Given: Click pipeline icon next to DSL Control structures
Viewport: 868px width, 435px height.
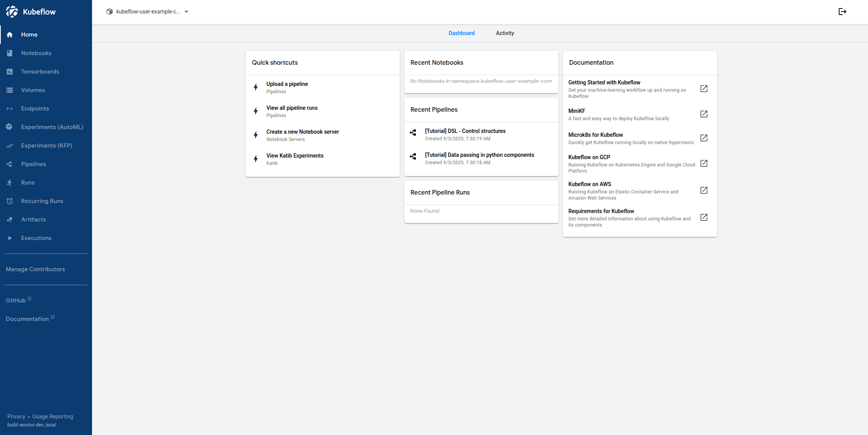Looking at the screenshot, I should tap(413, 133).
